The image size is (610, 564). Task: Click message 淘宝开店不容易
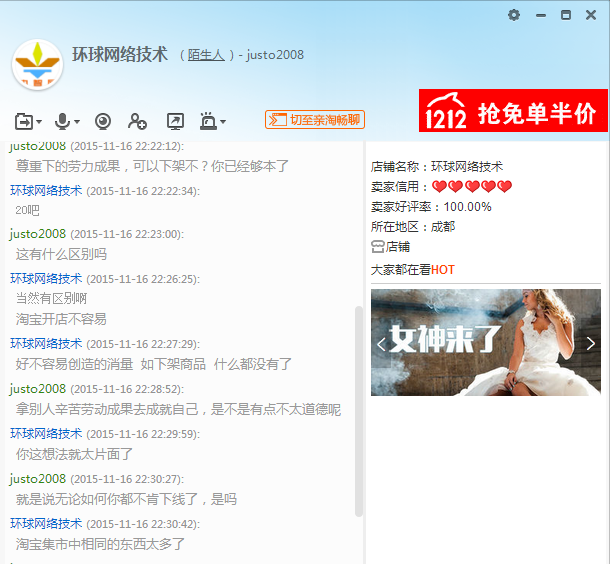click(x=61, y=319)
